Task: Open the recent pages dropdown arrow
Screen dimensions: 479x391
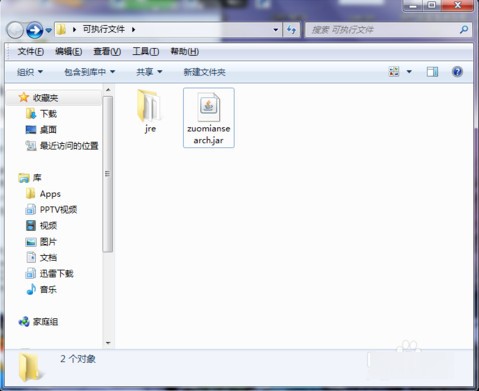Action: tap(49, 30)
